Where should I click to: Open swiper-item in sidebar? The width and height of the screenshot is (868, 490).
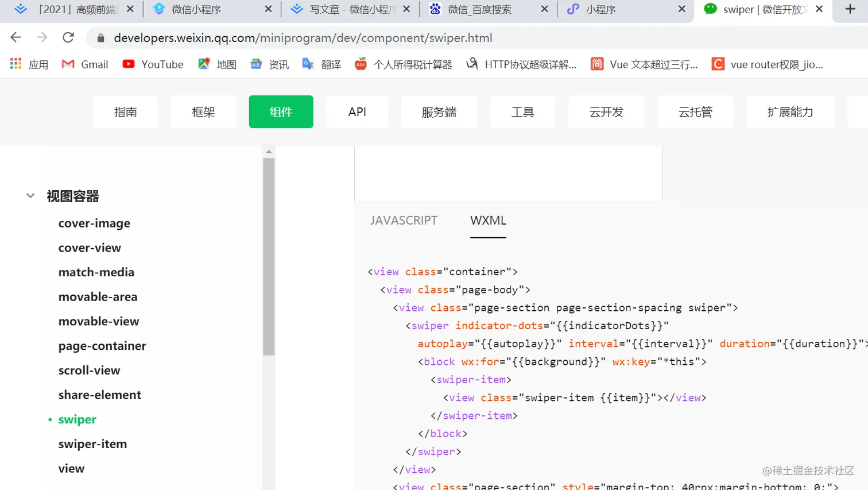pyautogui.click(x=92, y=444)
